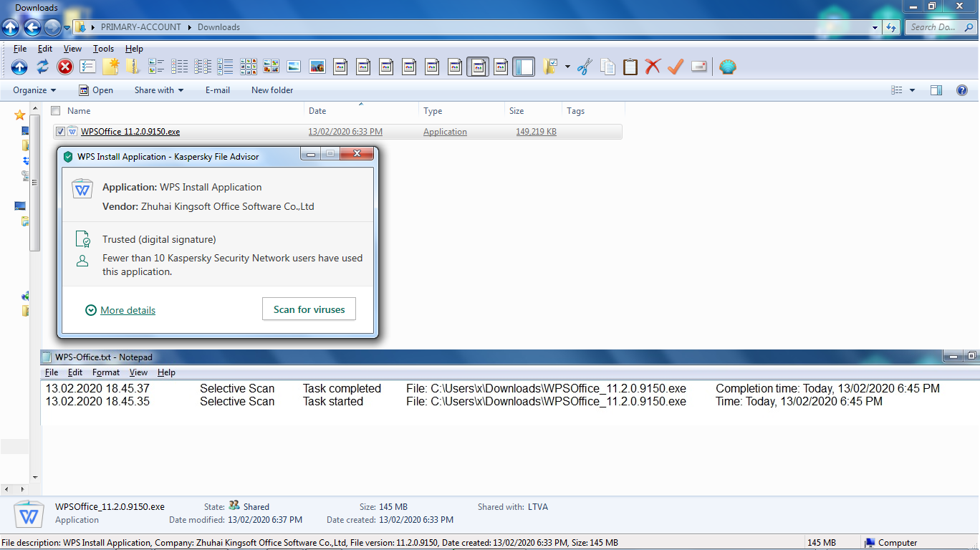Click the Dropbox icon in navigation pane
This screenshot has height=550, width=980.
click(x=26, y=160)
